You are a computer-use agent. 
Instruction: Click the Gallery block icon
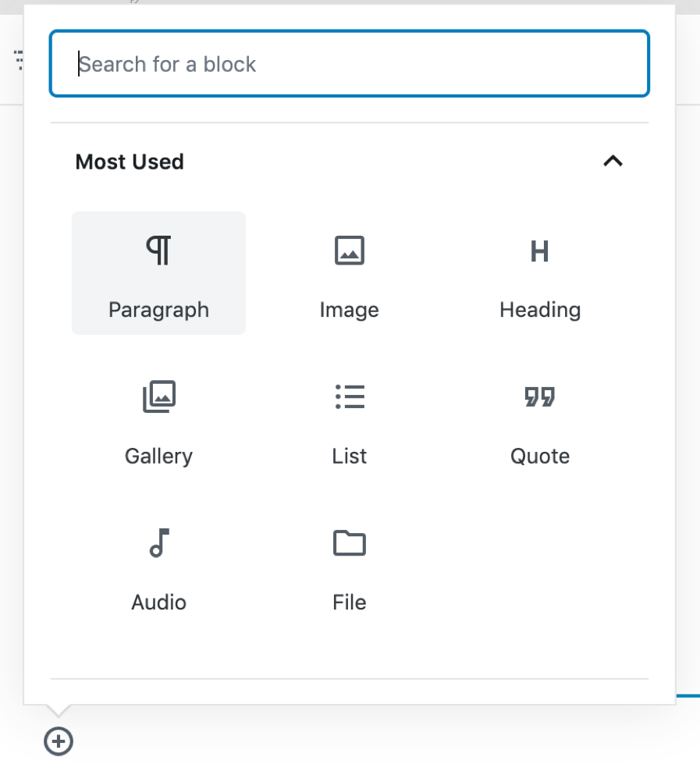(159, 396)
